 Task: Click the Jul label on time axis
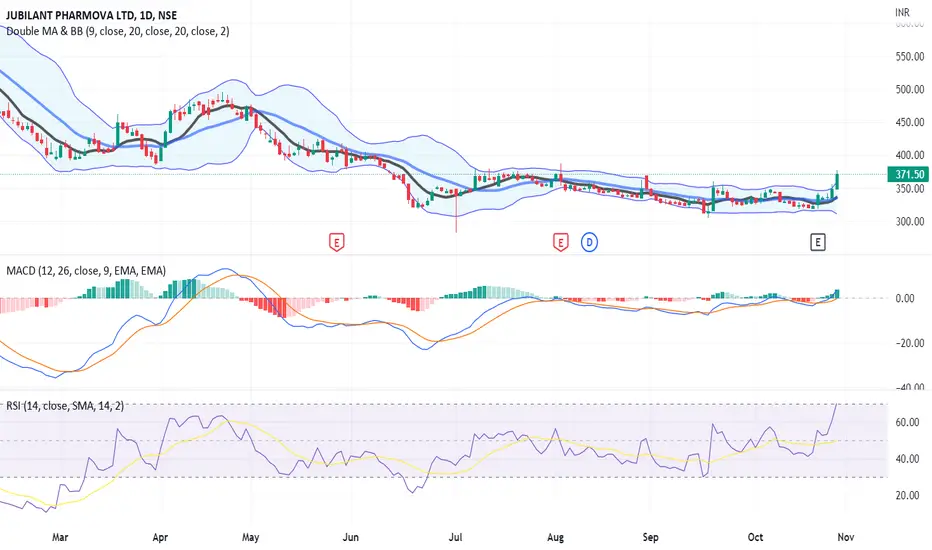click(x=455, y=537)
